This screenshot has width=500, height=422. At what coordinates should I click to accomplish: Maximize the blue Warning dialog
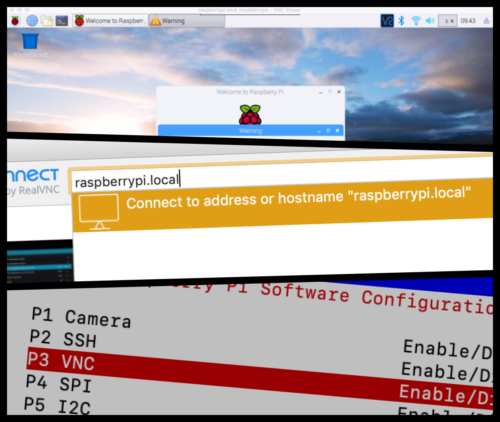pos(328,131)
